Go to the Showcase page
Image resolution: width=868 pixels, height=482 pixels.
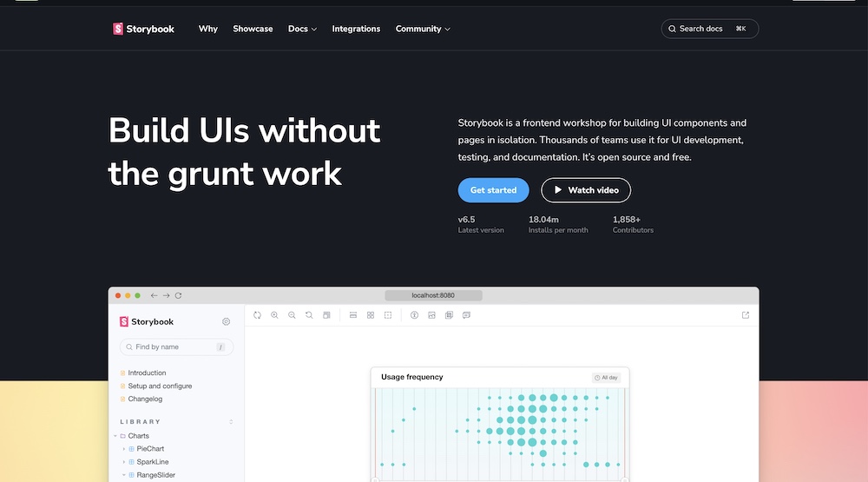pyautogui.click(x=253, y=29)
